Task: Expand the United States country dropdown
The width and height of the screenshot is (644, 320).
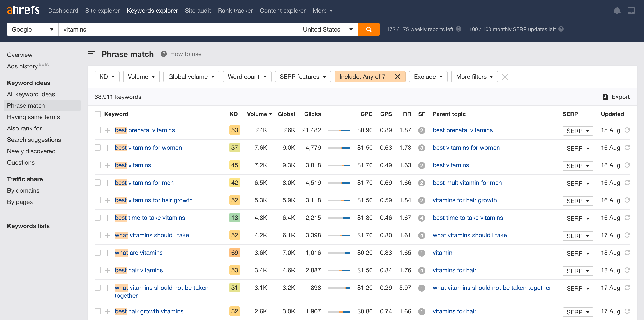Action: [328, 29]
